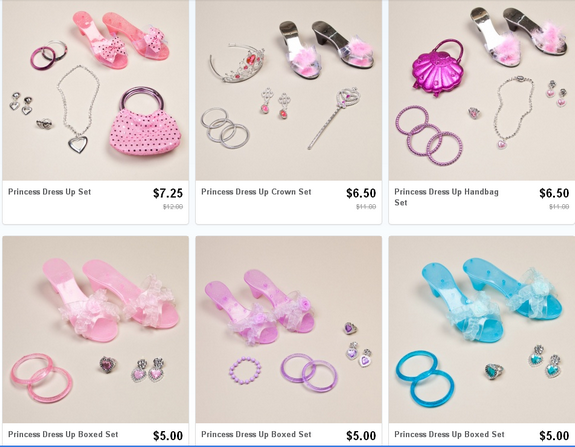Click the Princess Dress Up Handbag Set title
The image size is (575, 447).
(446, 197)
